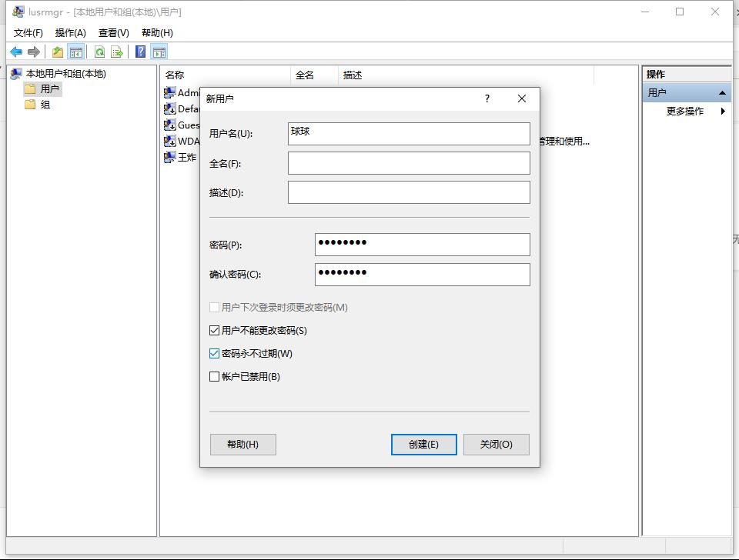
Task: Check 帐户已禁用(B) checkbox
Action: tap(215, 376)
